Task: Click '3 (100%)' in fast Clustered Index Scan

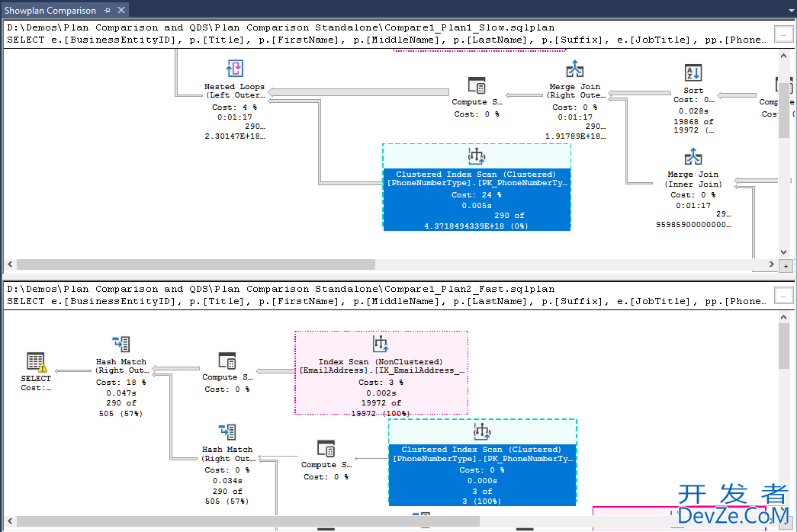Action: (481, 501)
